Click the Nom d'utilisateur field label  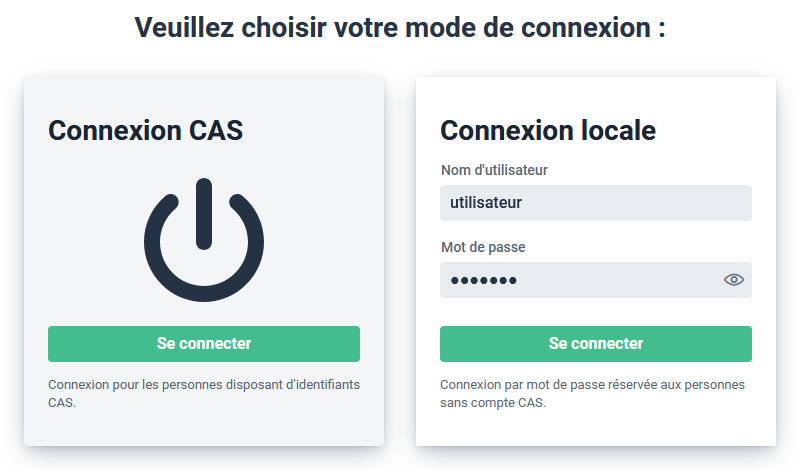click(x=494, y=170)
